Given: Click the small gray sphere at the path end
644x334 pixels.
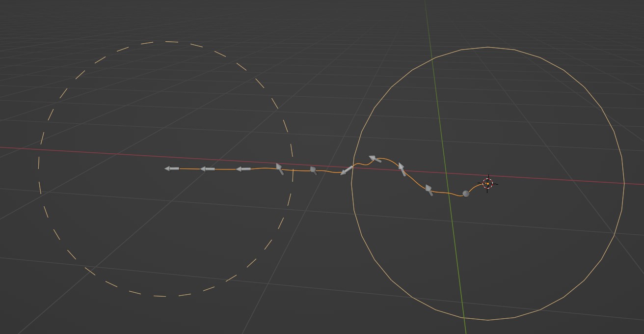Looking at the screenshot, I should pyautogui.click(x=465, y=193).
